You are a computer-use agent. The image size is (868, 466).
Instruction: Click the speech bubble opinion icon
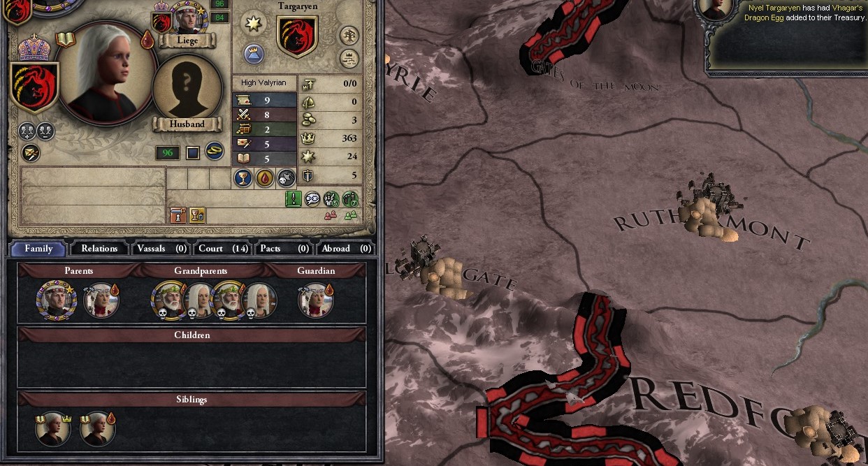coord(312,199)
